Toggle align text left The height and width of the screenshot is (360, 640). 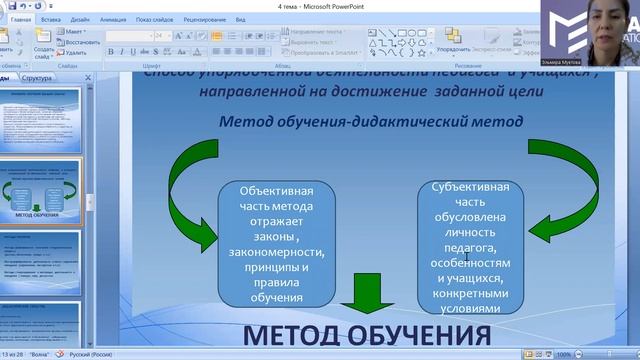point(216,51)
